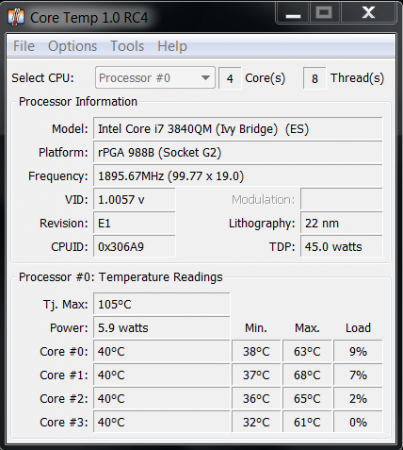Click the Select CPU: label
This screenshot has width=403, height=450.
tap(43, 78)
